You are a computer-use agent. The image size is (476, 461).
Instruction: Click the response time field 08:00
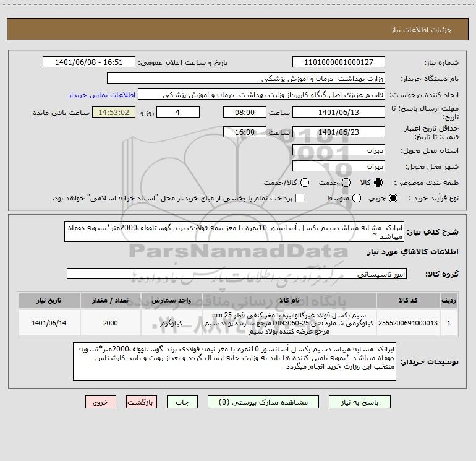click(245, 112)
